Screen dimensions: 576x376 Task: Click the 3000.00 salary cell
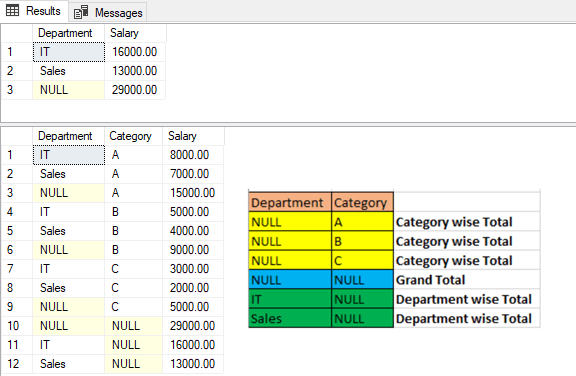193,269
